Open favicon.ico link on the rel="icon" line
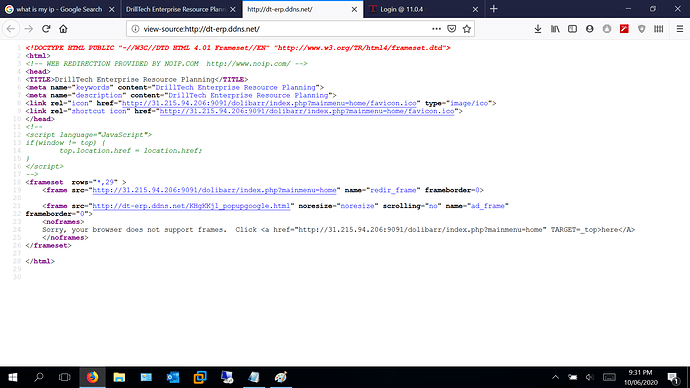Image resolution: width=690 pixels, height=388 pixels. click(x=269, y=103)
